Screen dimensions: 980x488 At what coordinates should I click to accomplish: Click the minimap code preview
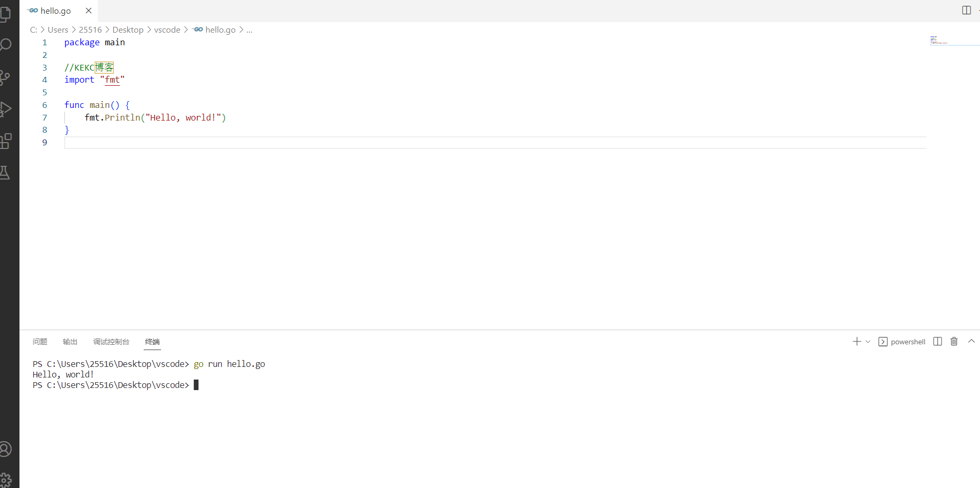point(938,41)
